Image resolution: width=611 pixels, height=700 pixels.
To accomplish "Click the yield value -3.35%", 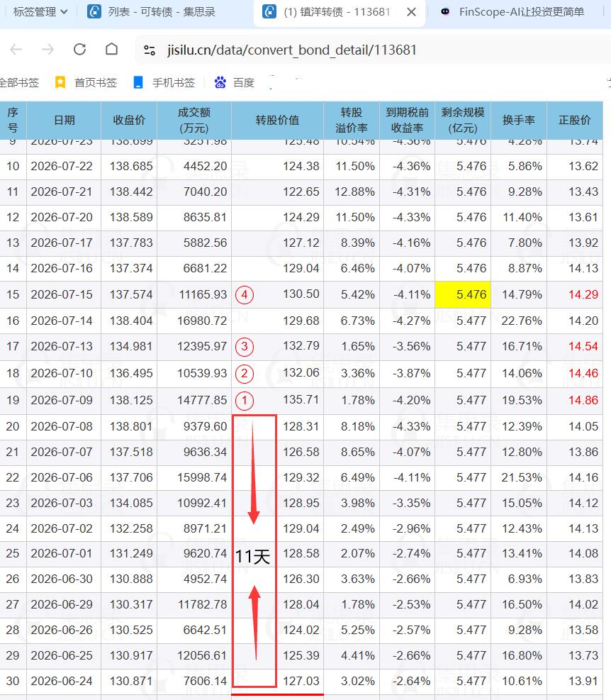I will [412, 503].
